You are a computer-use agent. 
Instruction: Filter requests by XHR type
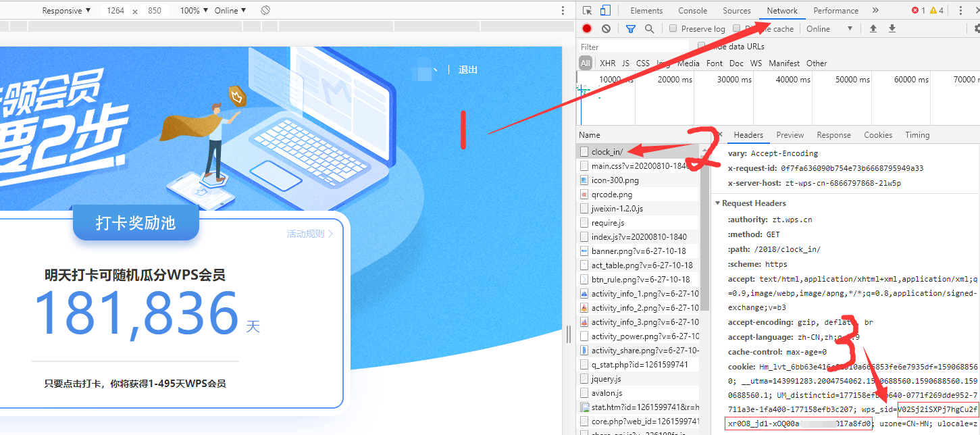(x=607, y=63)
